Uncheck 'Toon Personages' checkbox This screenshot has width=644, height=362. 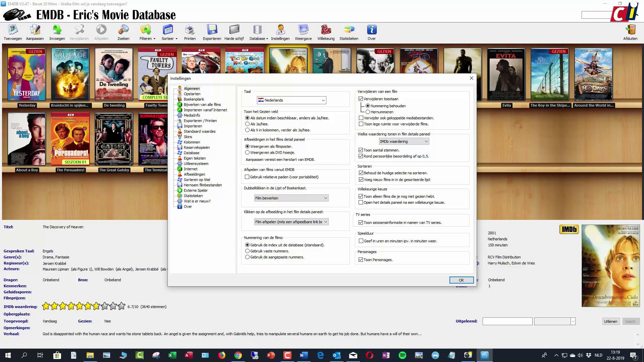pyautogui.click(x=361, y=260)
